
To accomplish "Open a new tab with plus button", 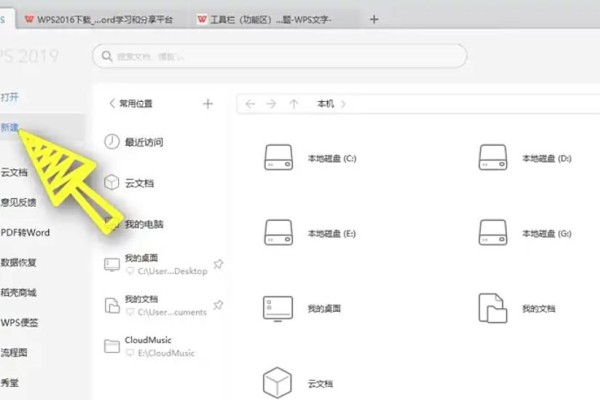I will coord(374,19).
